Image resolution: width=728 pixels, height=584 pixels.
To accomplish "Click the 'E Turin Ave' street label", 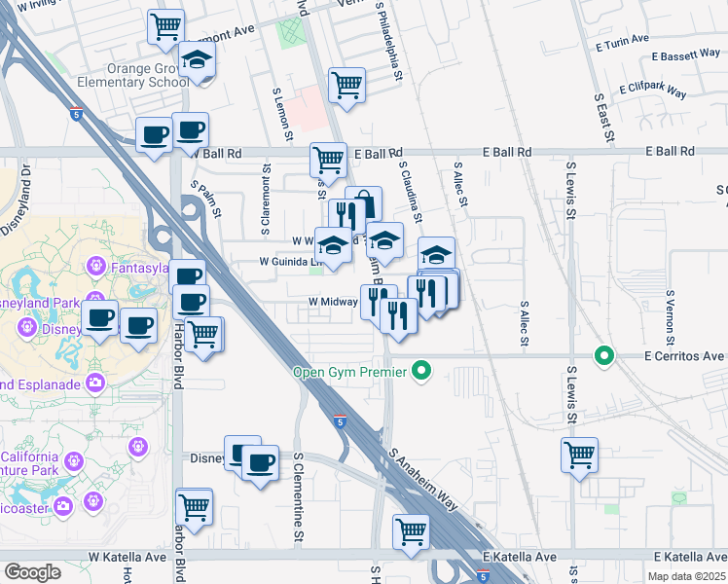I will (x=622, y=43).
